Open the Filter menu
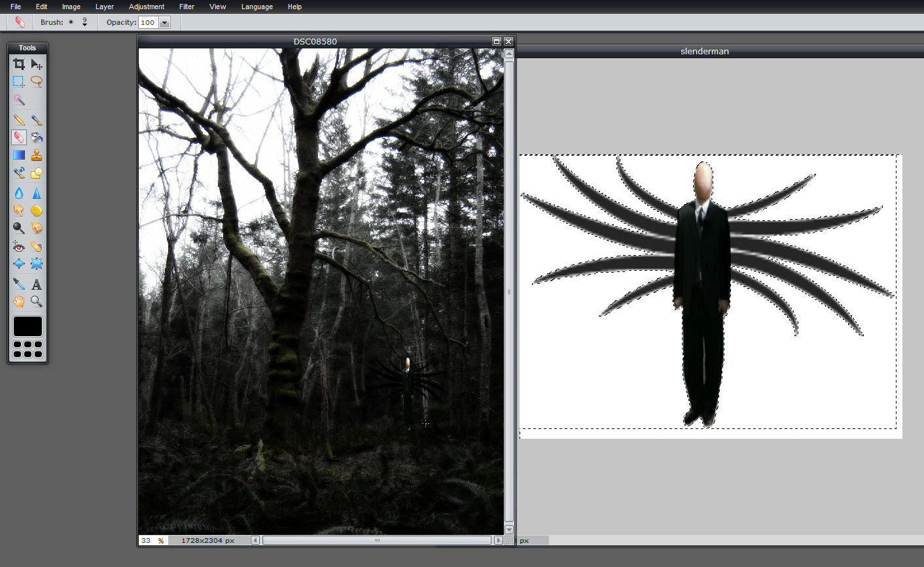The width and height of the screenshot is (924, 567). tap(187, 7)
